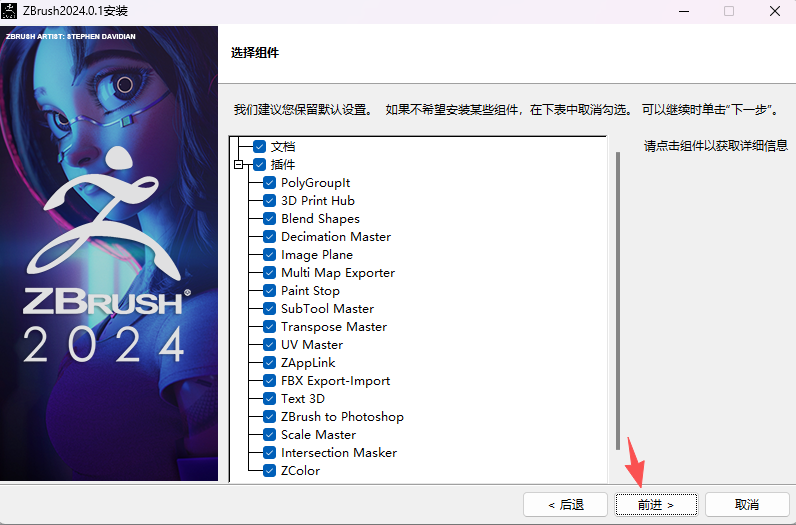
Task: Cancel installation with 取消 button
Action: pyautogui.click(x=747, y=505)
